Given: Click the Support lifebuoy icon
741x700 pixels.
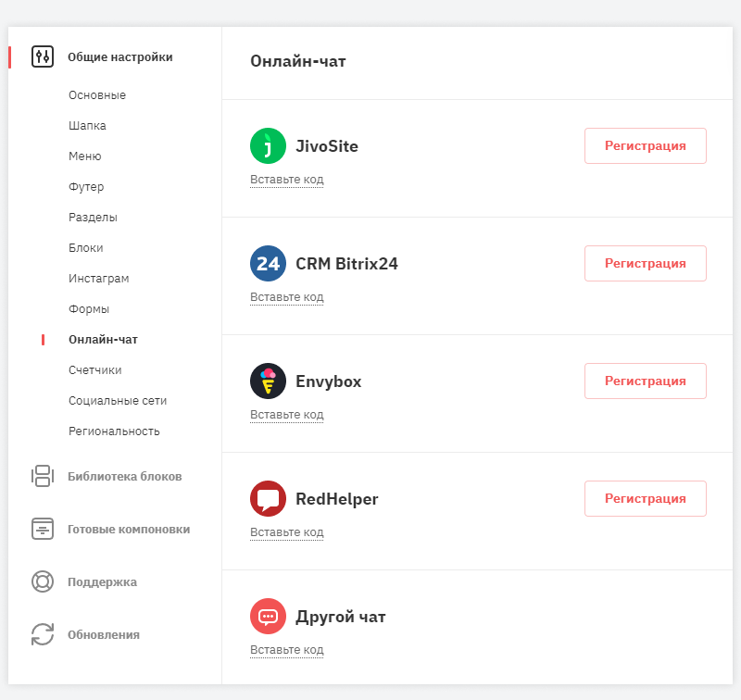Looking at the screenshot, I should coord(43,581).
